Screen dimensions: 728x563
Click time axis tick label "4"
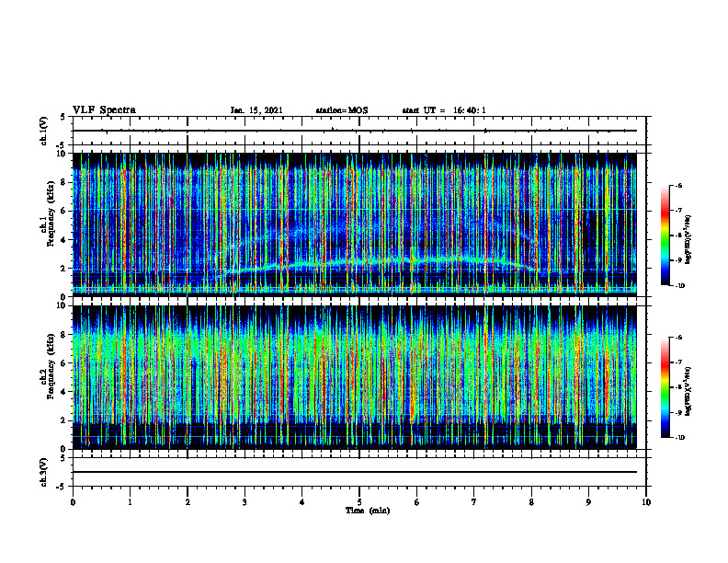point(302,502)
